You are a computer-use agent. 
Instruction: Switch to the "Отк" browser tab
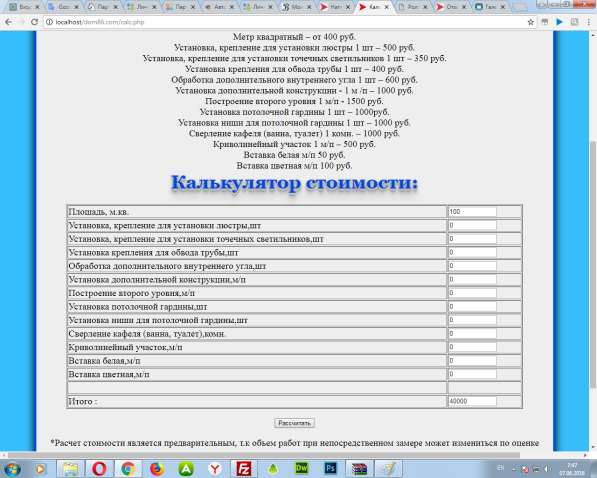(452, 7)
